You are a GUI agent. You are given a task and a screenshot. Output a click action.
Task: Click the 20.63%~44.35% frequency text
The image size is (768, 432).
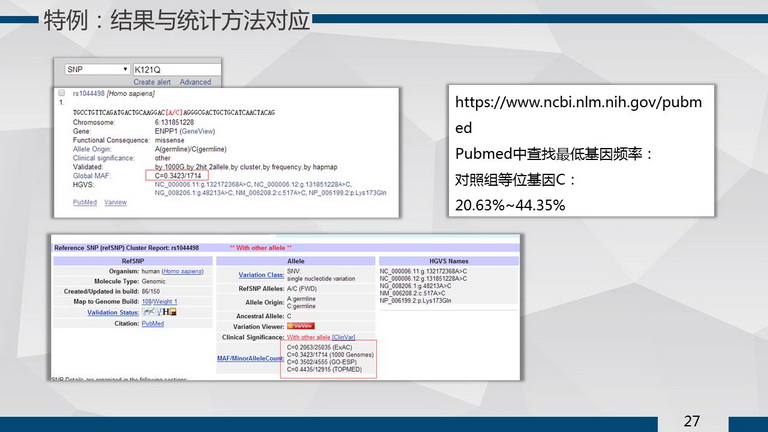point(510,205)
